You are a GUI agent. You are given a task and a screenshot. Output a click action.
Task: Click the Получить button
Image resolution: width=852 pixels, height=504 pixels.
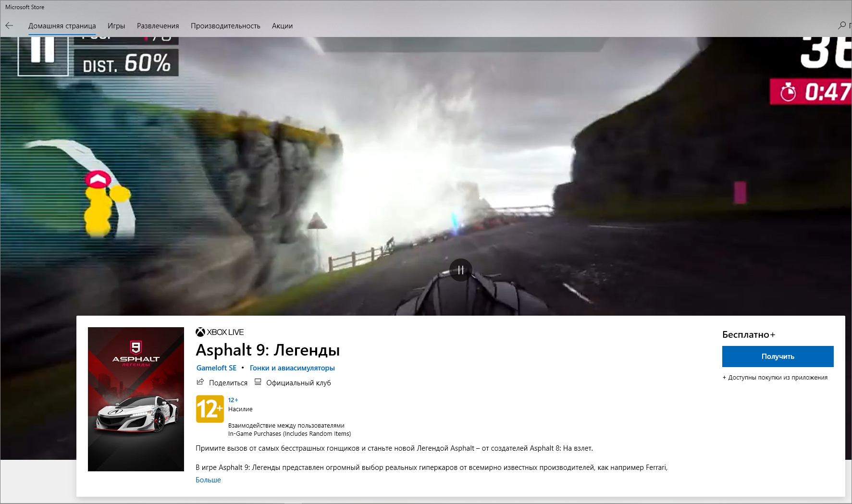click(778, 356)
